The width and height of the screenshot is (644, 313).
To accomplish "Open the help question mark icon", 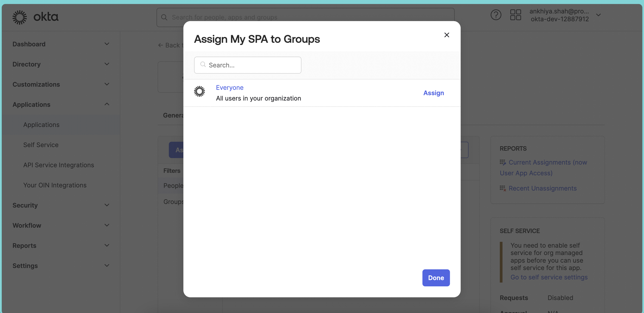I will click(x=496, y=15).
